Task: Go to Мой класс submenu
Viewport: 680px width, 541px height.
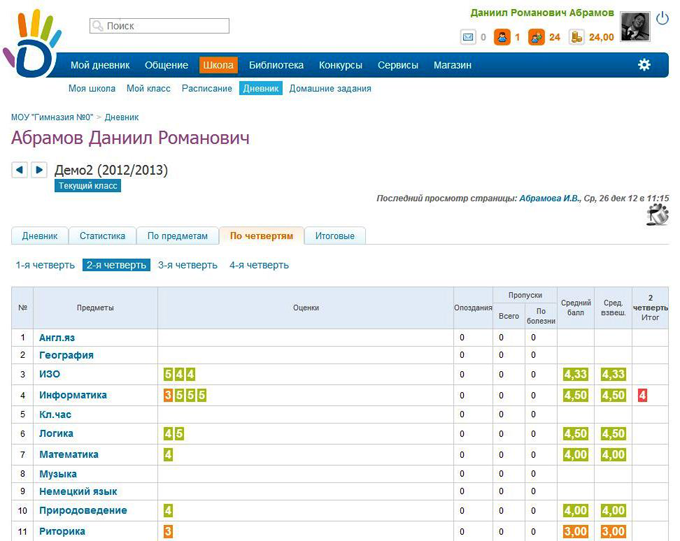Action: point(148,89)
